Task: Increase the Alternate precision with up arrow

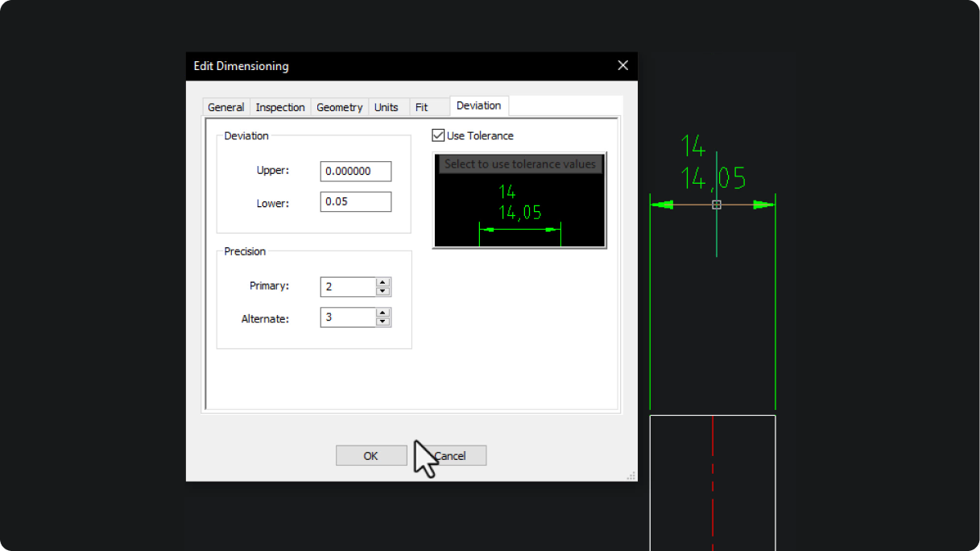Action: coord(383,313)
